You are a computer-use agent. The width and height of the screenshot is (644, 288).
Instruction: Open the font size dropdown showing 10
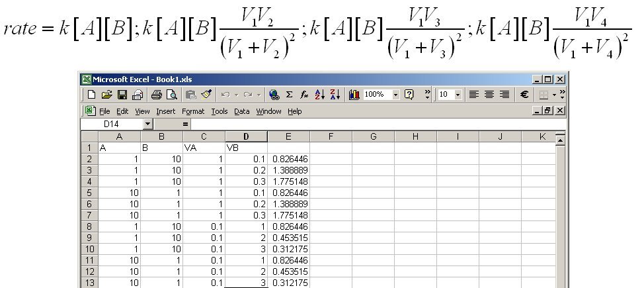pyautogui.click(x=458, y=95)
